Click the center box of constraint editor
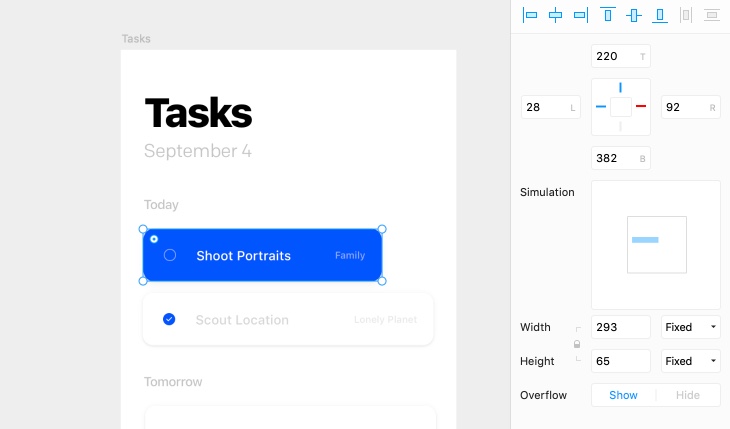Screen dimensions: 730x429 [x=621, y=107]
